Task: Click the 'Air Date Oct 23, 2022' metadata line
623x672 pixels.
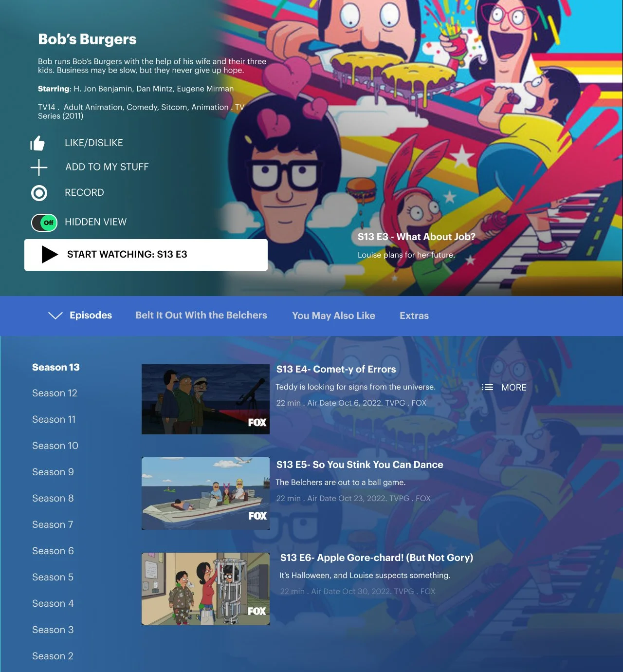Action: click(x=353, y=498)
